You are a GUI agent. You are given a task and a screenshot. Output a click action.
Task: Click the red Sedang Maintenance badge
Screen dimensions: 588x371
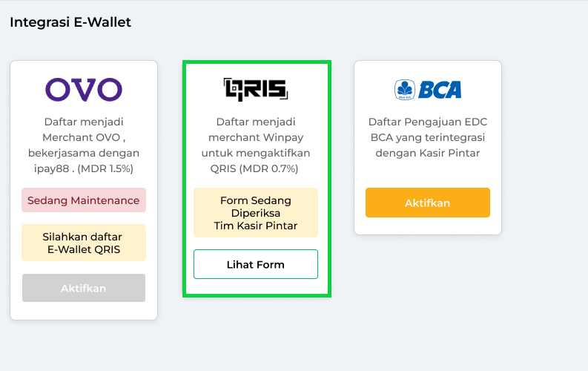point(84,200)
